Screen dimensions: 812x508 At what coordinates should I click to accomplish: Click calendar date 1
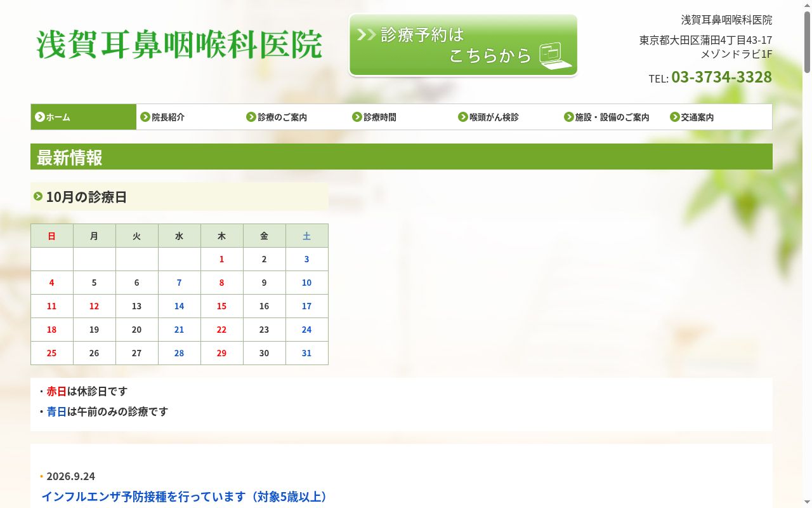pyautogui.click(x=221, y=259)
